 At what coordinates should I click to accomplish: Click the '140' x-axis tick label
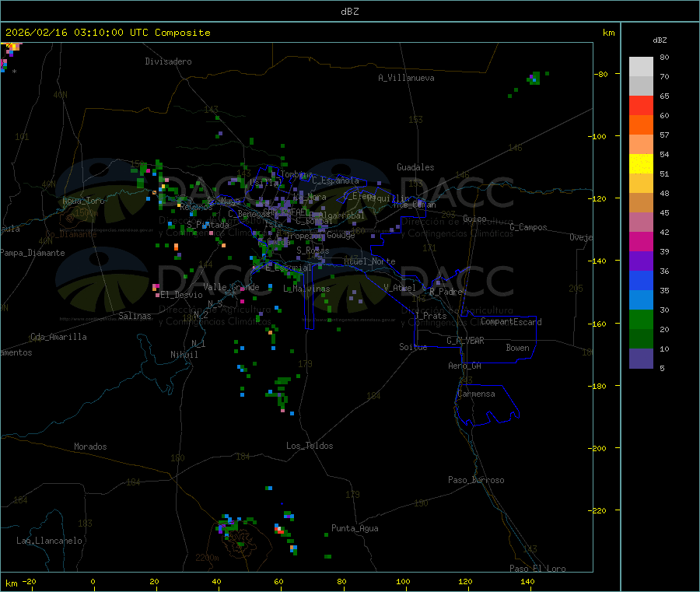click(x=527, y=581)
